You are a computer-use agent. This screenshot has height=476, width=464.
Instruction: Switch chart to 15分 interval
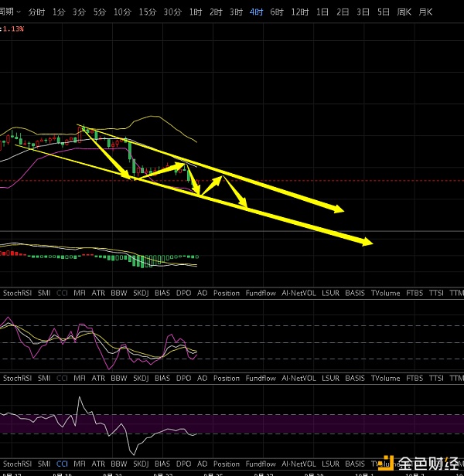(x=147, y=12)
